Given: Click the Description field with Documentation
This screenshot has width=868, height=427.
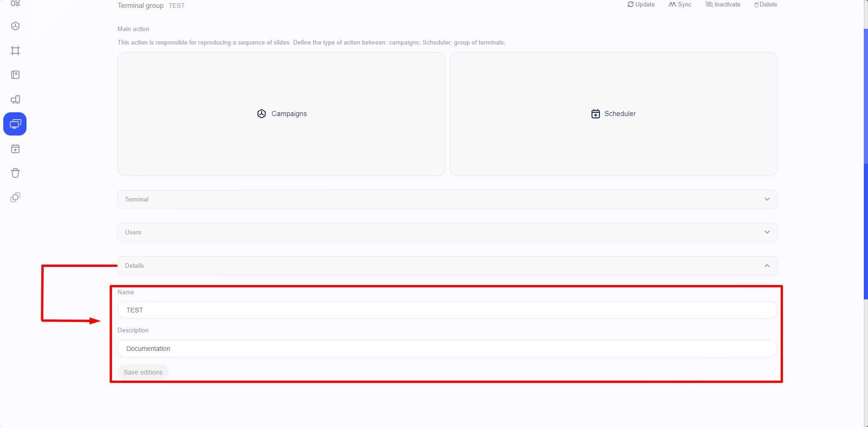Looking at the screenshot, I should (447, 349).
